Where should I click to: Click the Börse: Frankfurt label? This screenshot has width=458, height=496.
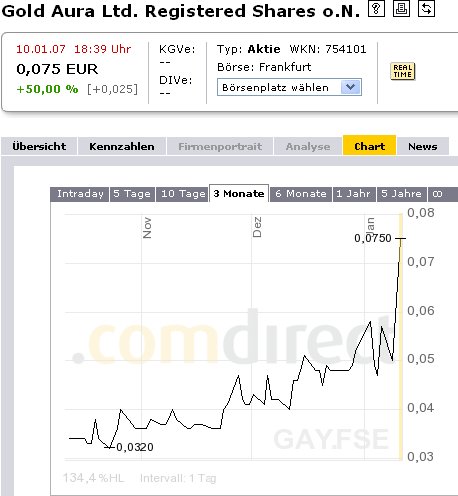pos(264,67)
